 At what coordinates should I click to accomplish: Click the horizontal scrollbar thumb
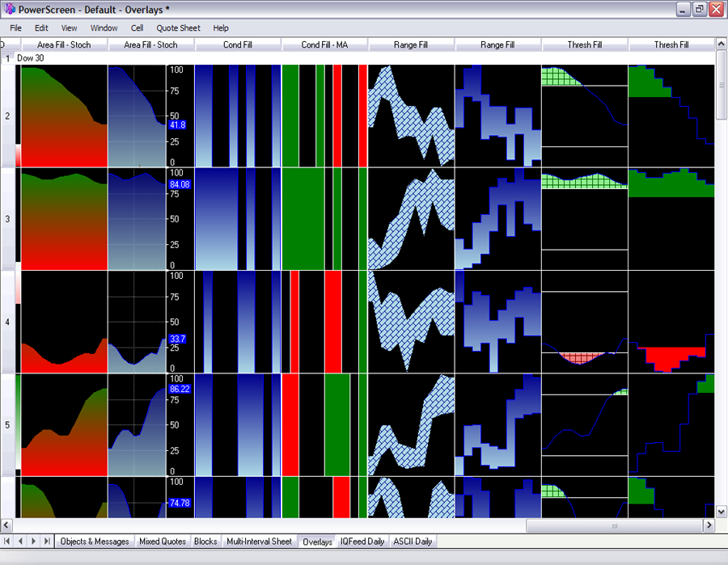pyautogui.click(x=614, y=525)
